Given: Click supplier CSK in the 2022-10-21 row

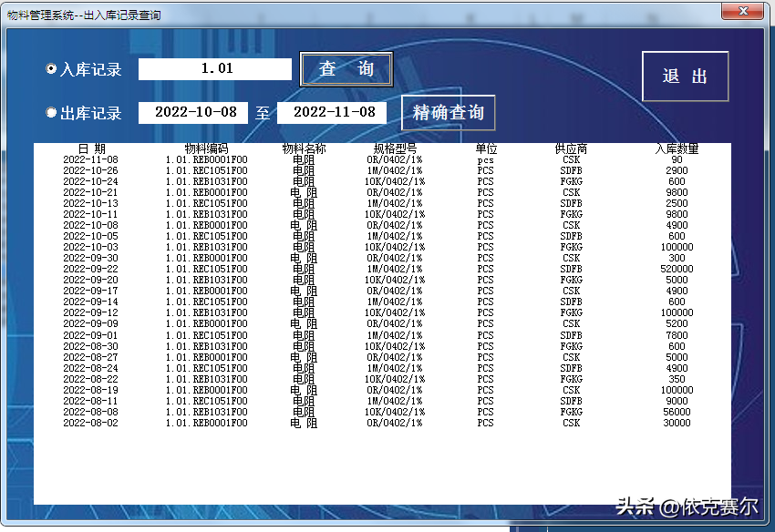Looking at the screenshot, I should coord(571,192).
